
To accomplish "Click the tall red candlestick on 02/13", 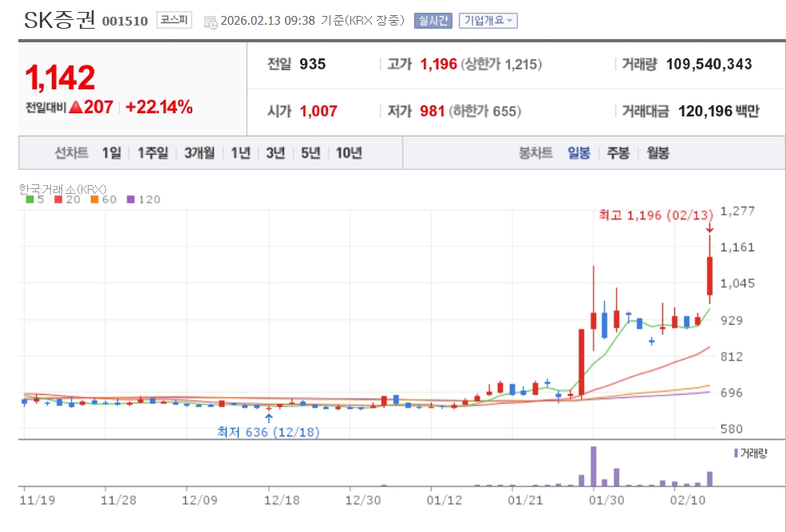I will (x=710, y=275).
